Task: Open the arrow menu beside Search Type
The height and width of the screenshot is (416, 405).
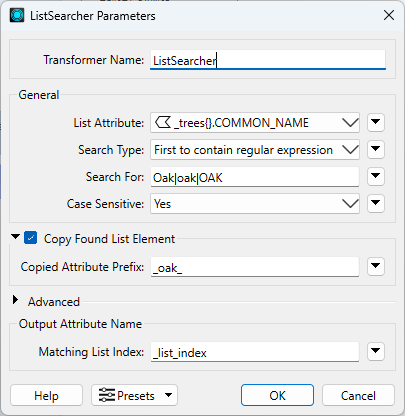Action: (376, 149)
